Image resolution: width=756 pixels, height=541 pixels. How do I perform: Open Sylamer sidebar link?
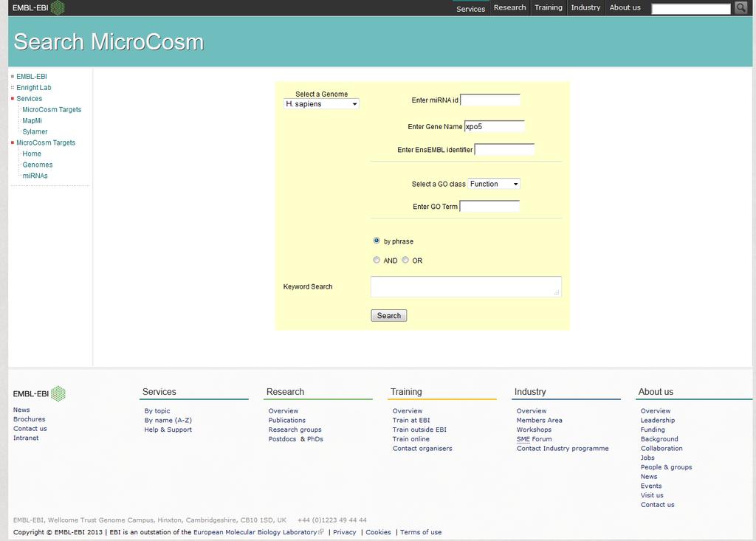click(x=35, y=131)
